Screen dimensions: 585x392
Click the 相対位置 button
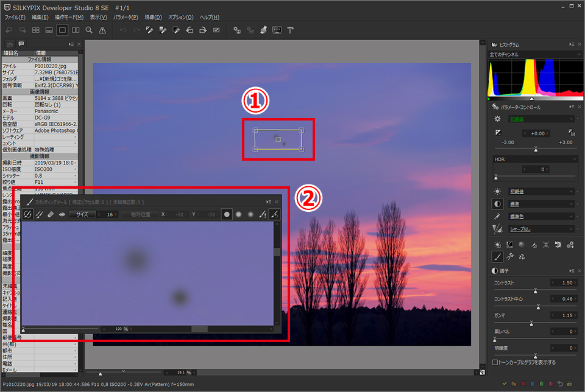139,214
